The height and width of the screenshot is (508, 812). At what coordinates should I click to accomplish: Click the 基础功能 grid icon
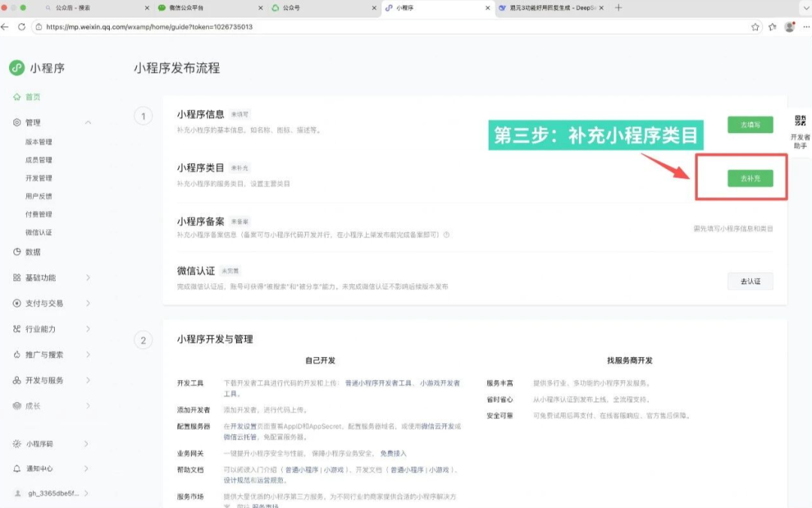point(17,277)
